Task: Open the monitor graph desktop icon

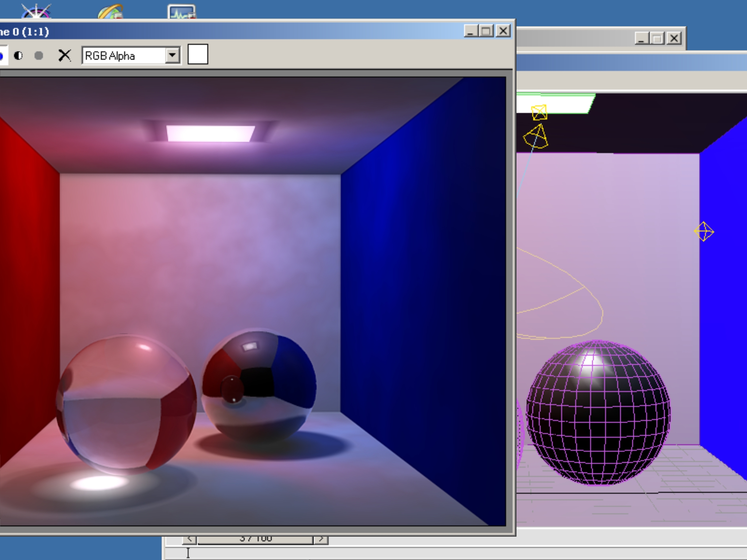Action: [x=182, y=12]
